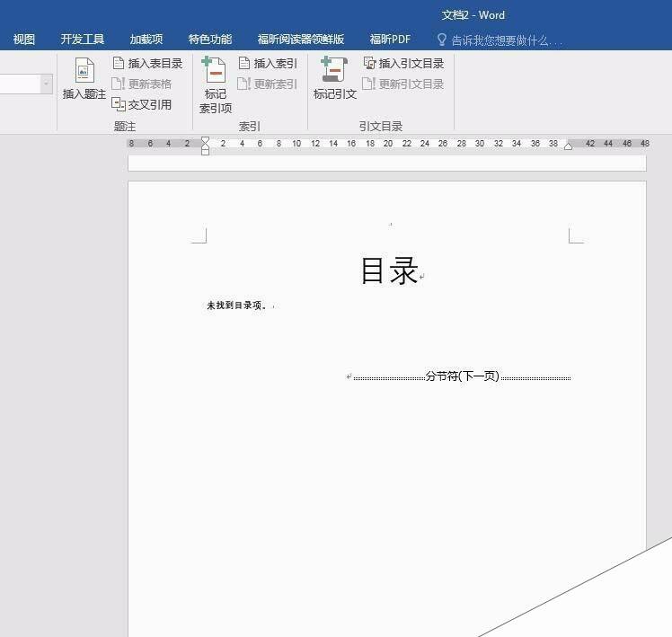Viewport: 672px width, 637px height.
Task: Click the text 未找到目录项。
Action: pos(236,305)
